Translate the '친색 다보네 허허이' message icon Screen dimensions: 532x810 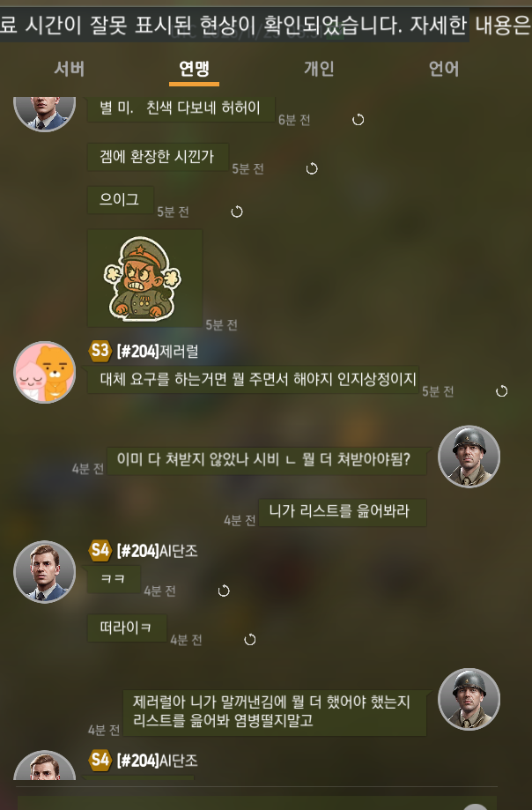(x=358, y=120)
